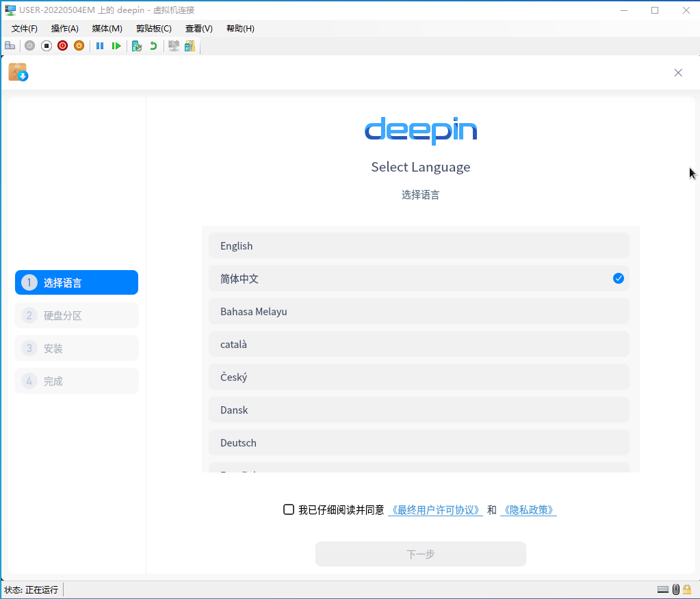Screen dimensions: 700x599
Task: Close the deepin installer with its X
Action: (x=677, y=72)
